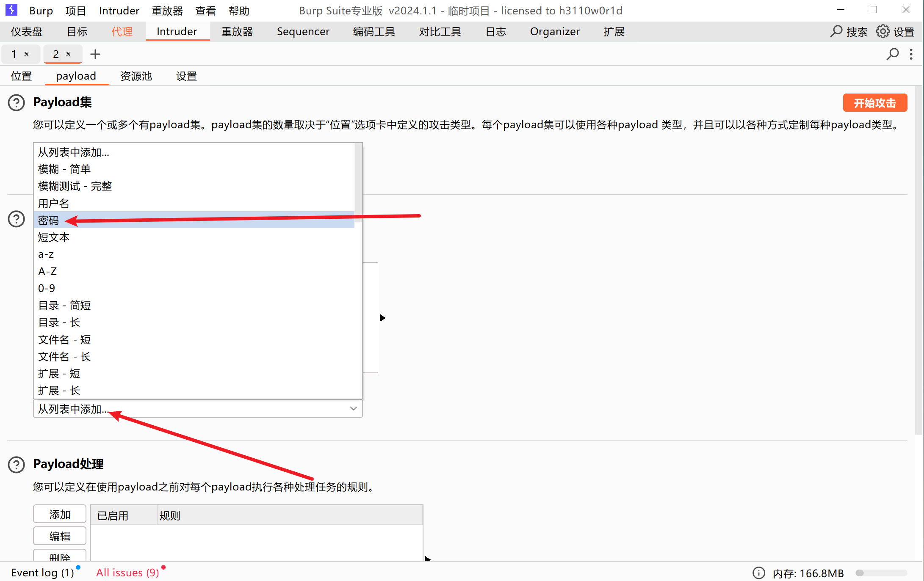
Task: Open help icon beside the payload list section
Action: point(17,219)
